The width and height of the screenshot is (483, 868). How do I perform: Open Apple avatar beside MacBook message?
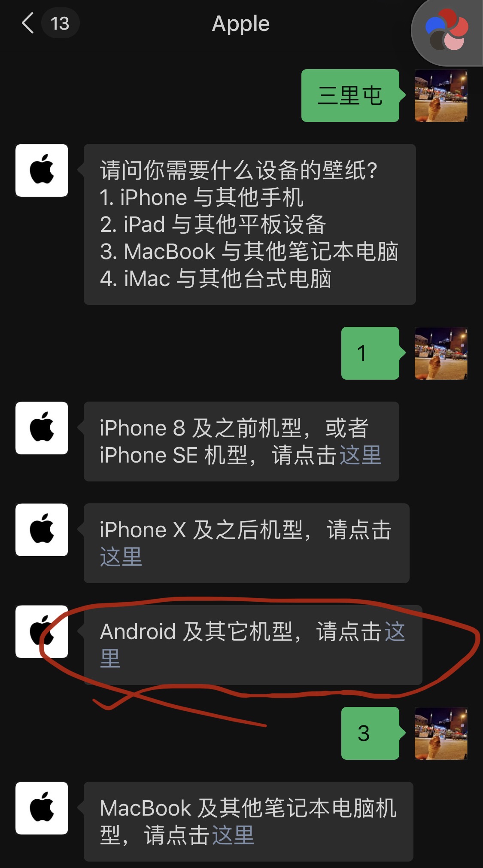click(x=42, y=808)
